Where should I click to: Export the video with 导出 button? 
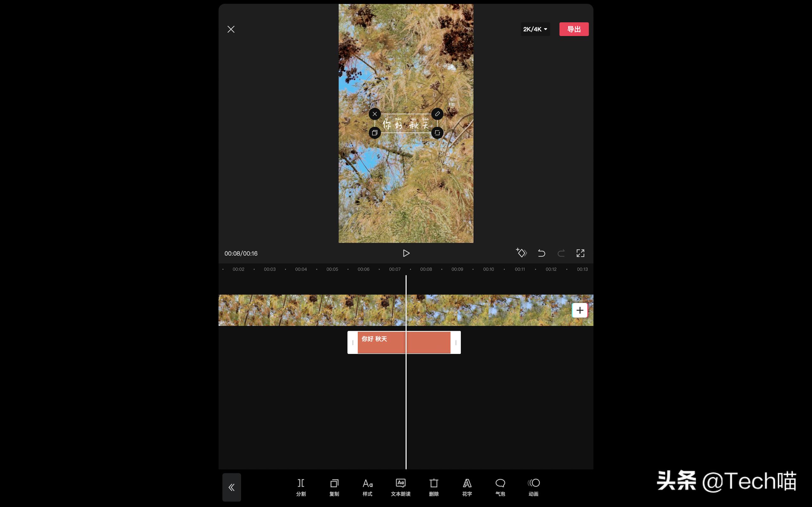[x=573, y=29]
